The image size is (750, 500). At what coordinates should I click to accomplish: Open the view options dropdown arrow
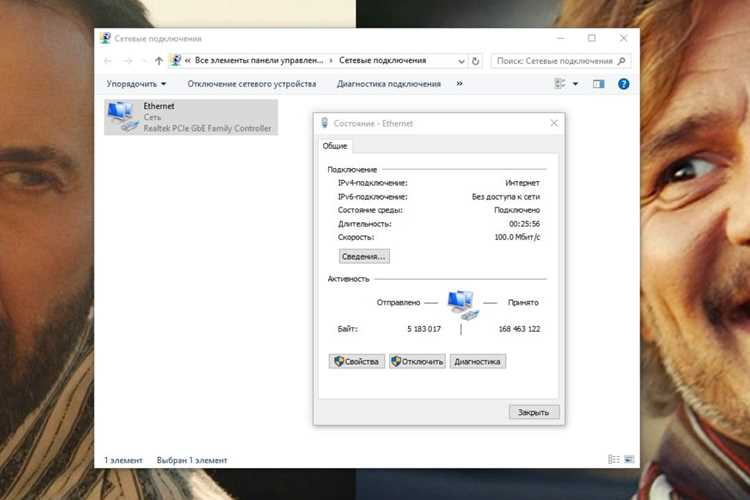(x=575, y=84)
